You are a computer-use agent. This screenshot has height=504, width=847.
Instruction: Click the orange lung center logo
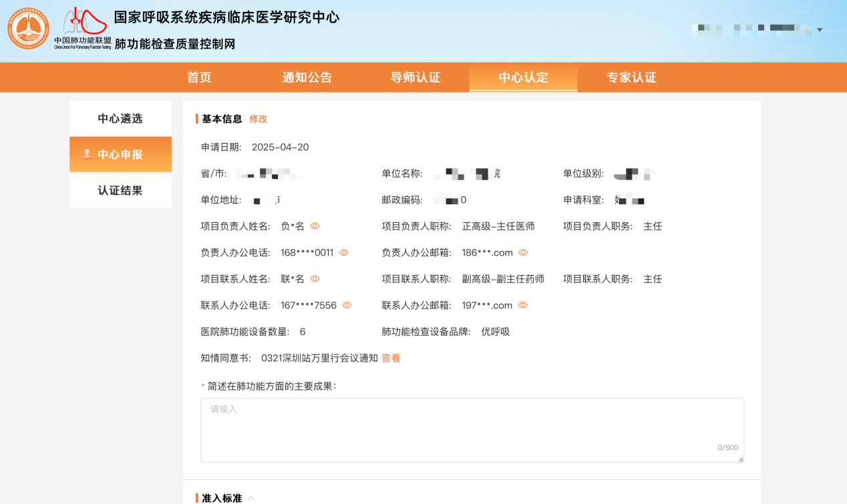click(28, 29)
